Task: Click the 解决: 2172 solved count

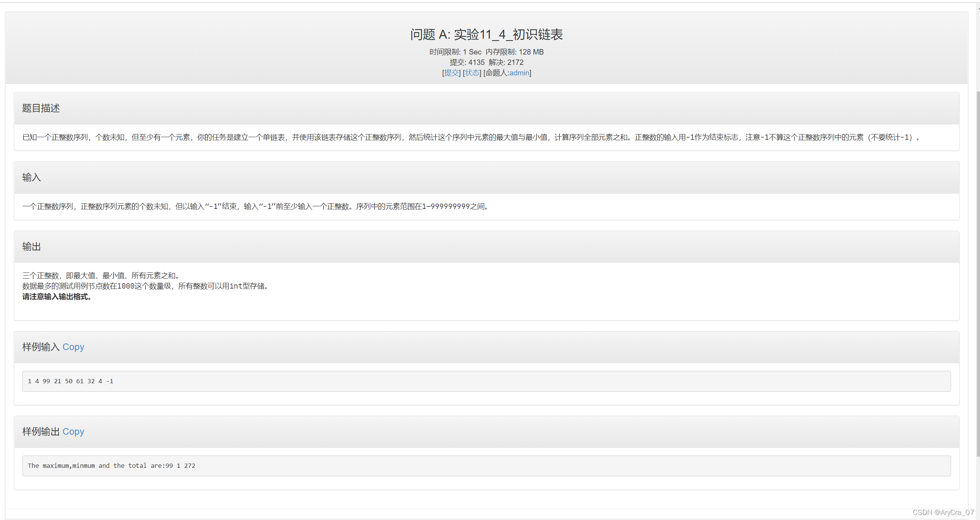Action: (506, 62)
